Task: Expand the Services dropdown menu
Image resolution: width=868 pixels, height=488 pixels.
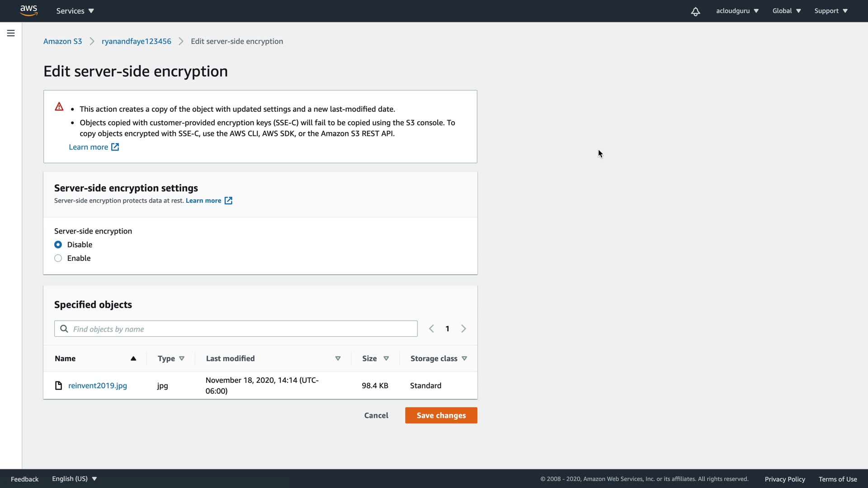Action: click(x=75, y=11)
